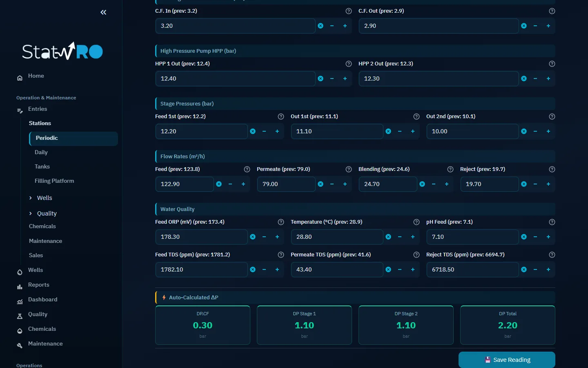Click the Home icon in the sidebar
Image resolution: width=588 pixels, height=368 pixels.
coord(20,78)
